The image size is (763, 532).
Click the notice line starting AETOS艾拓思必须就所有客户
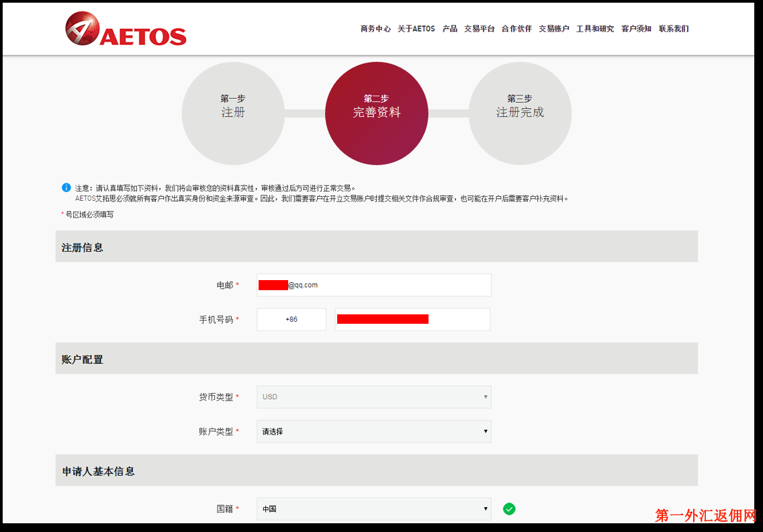[322, 199]
